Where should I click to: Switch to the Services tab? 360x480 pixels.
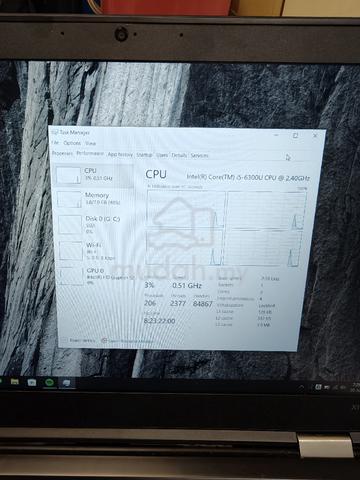click(x=200, y=155)
